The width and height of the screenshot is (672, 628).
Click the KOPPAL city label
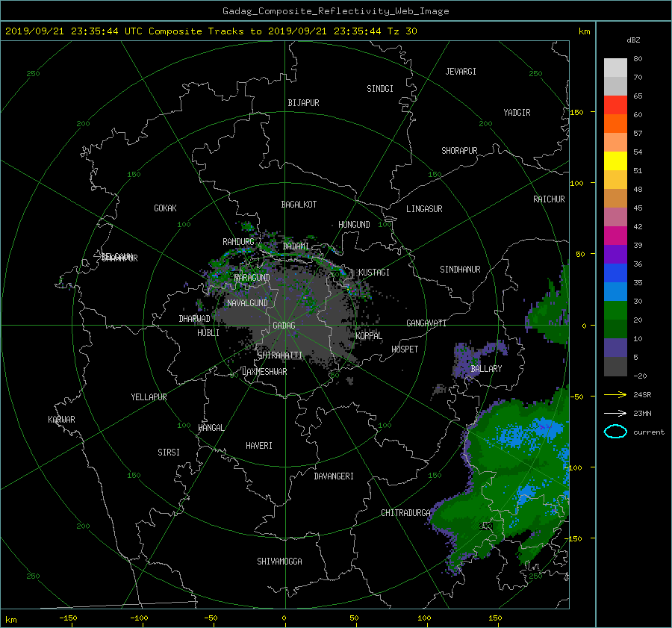coord(369,336)
